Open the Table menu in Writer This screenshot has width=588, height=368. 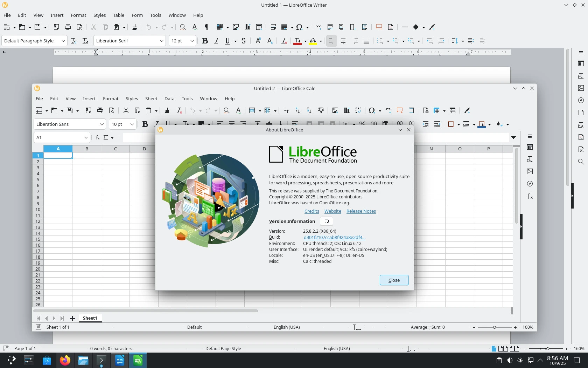[119, 15]
